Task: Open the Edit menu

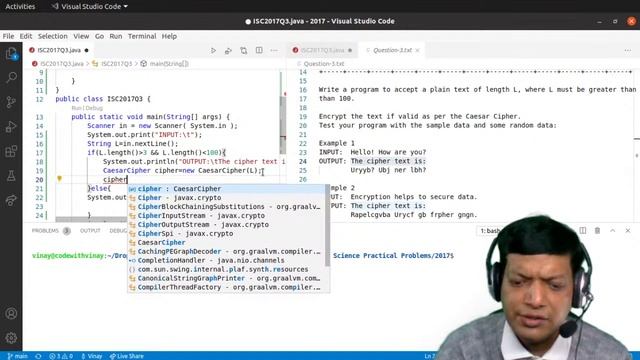Action: point(26,36)
